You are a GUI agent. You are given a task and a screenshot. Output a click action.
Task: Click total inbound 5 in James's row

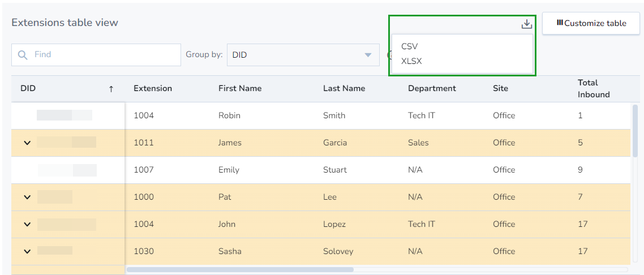click(581, 143)
